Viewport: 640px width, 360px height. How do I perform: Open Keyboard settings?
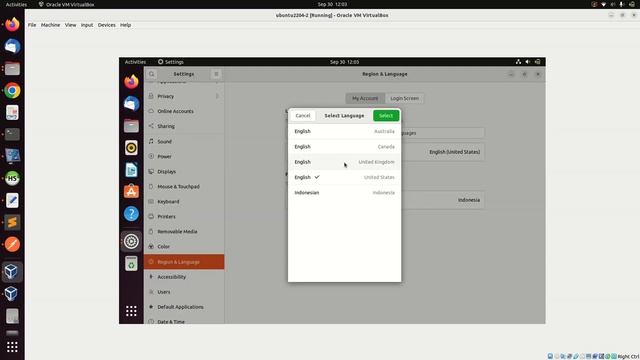[x=184, y=202]
